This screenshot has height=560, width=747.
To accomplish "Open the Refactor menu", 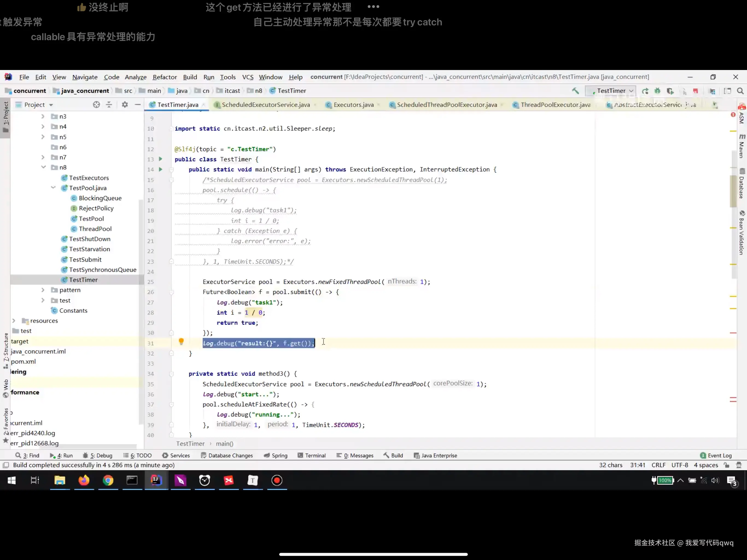I will [164, 77].
